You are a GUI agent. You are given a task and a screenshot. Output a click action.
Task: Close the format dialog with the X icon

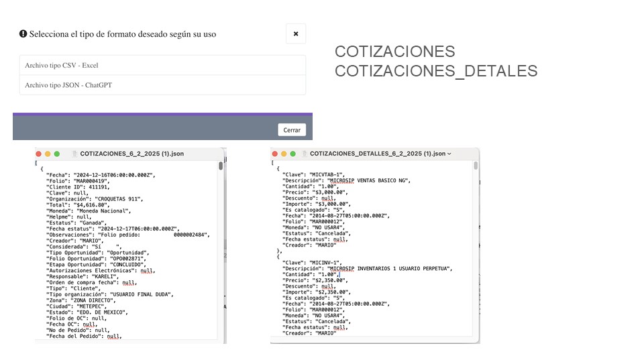point(295,34)
